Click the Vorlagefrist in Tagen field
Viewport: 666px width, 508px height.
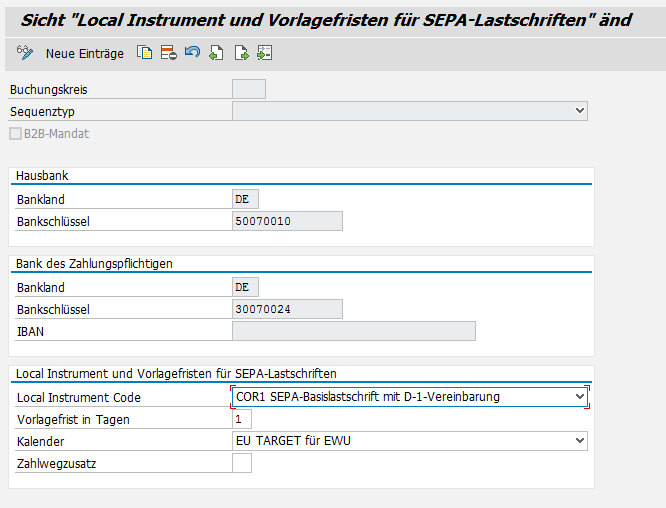tap(242, 419)
